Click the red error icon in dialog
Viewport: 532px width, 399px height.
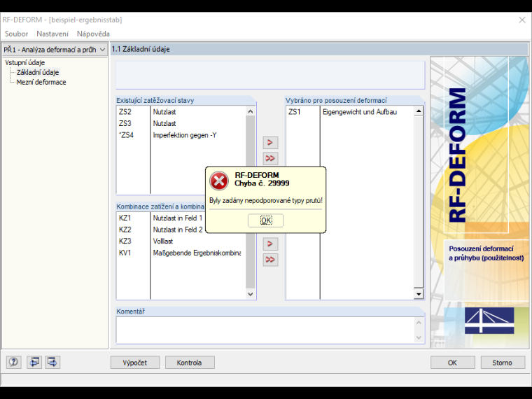click(x=219, y=181)
